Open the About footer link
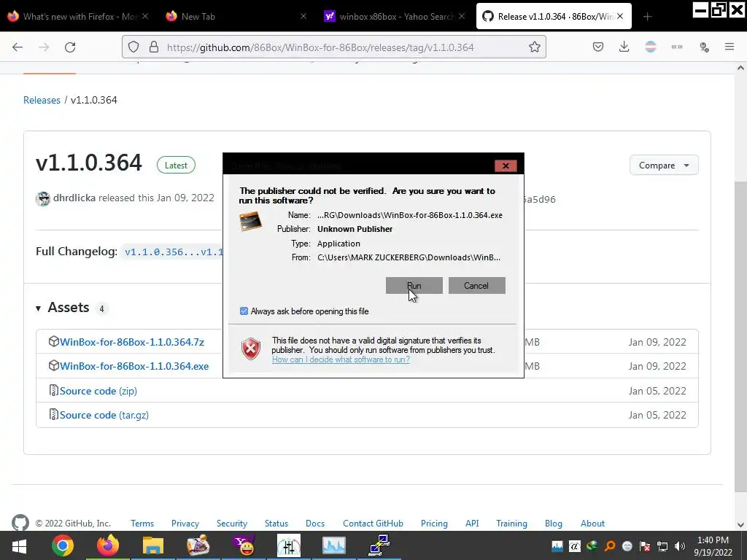 [592, 524]
